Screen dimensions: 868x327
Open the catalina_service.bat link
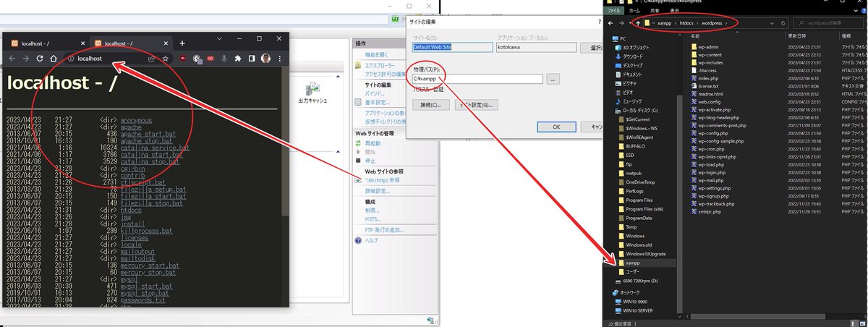pos(155,148)
